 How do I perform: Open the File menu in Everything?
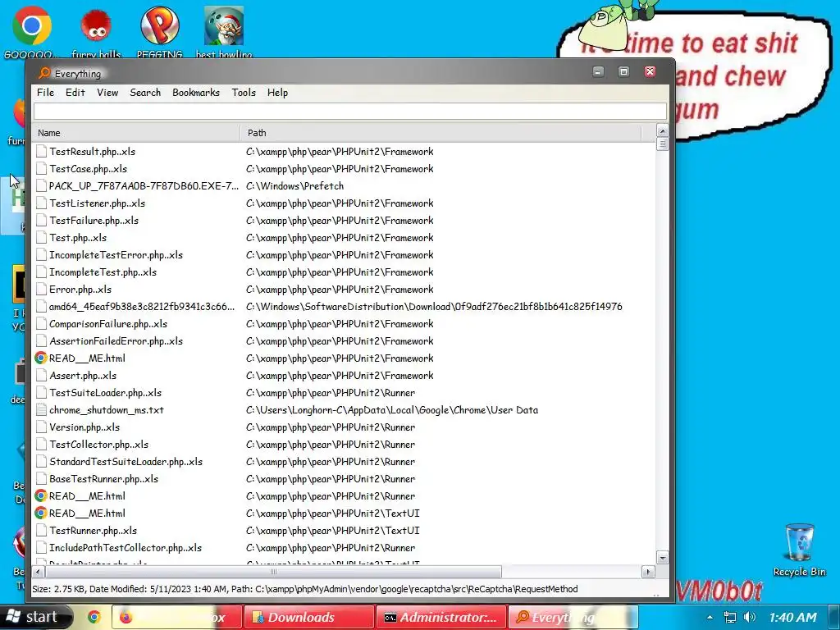point(46,93)
